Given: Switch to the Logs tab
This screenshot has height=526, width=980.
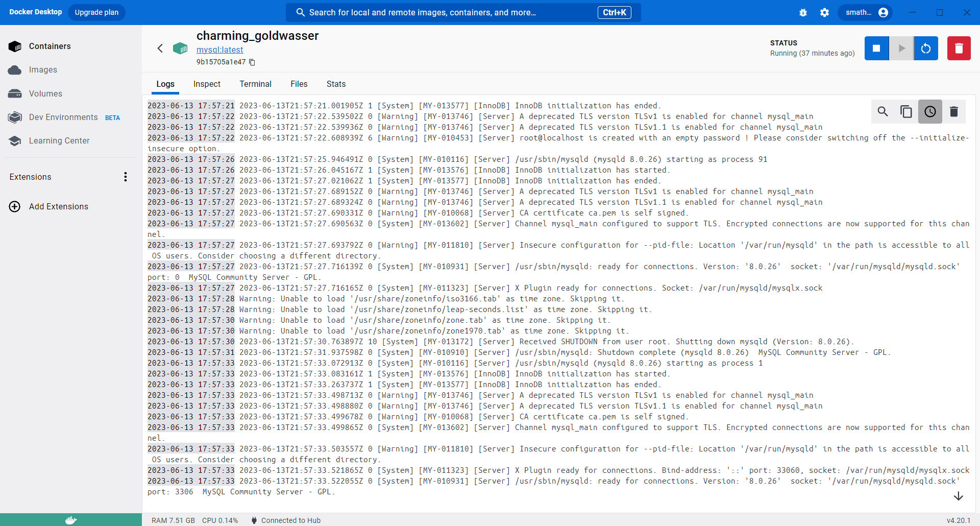Looking at the screenshot, I should pos(165,84).
